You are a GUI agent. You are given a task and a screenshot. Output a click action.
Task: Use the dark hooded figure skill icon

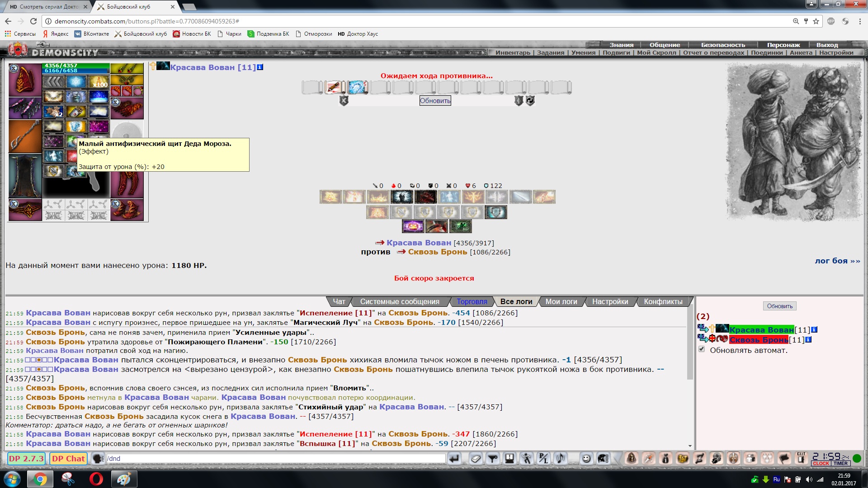coord(401,197)
